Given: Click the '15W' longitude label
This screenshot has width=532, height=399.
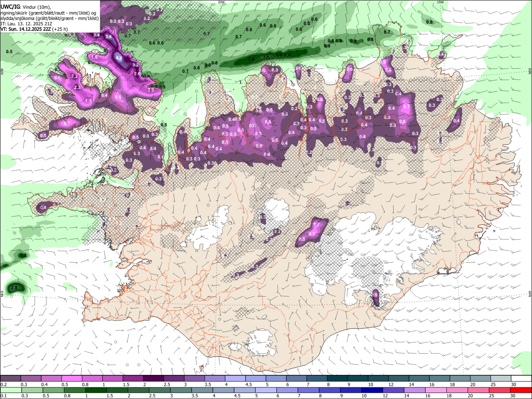Looking at the screenshot, I should (x=440, y=2).
